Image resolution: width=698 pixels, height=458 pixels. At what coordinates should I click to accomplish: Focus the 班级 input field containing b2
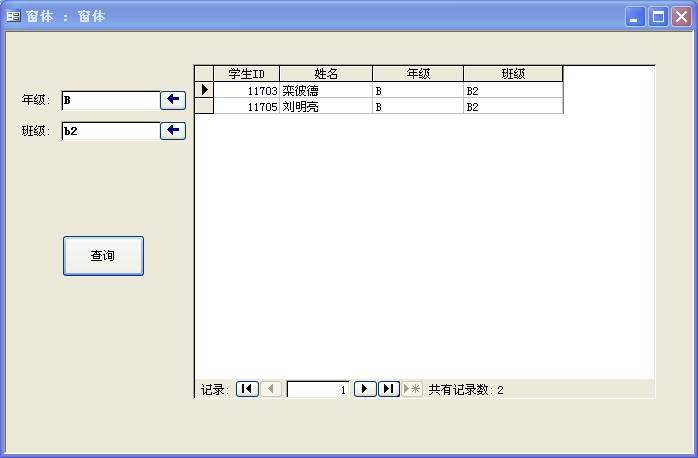pyautogui.click(x=111, y=131)
